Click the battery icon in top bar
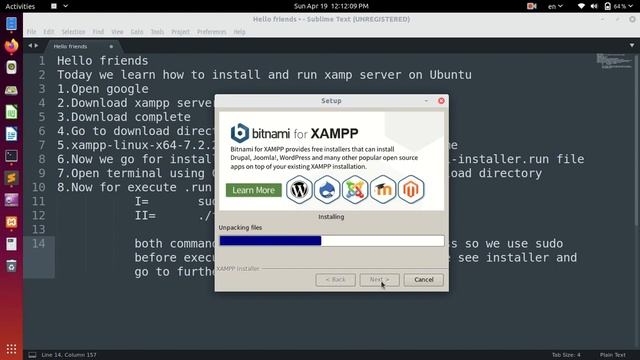This screenshot has width=640, height=360. (607, 6)
